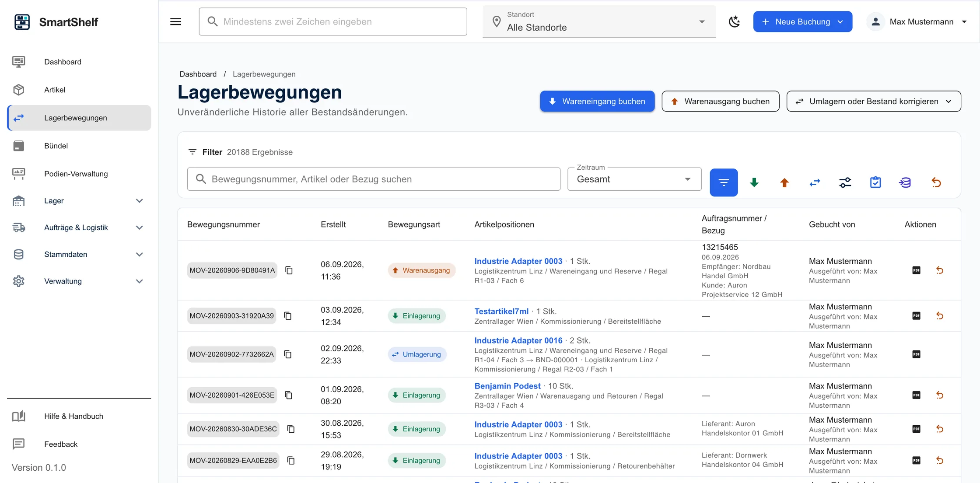Image resolution: width=980 pixels, height=483 pixels.
Task: Filter by green down-arrow Einlagerung icon
Action: (x=754, y=182)
